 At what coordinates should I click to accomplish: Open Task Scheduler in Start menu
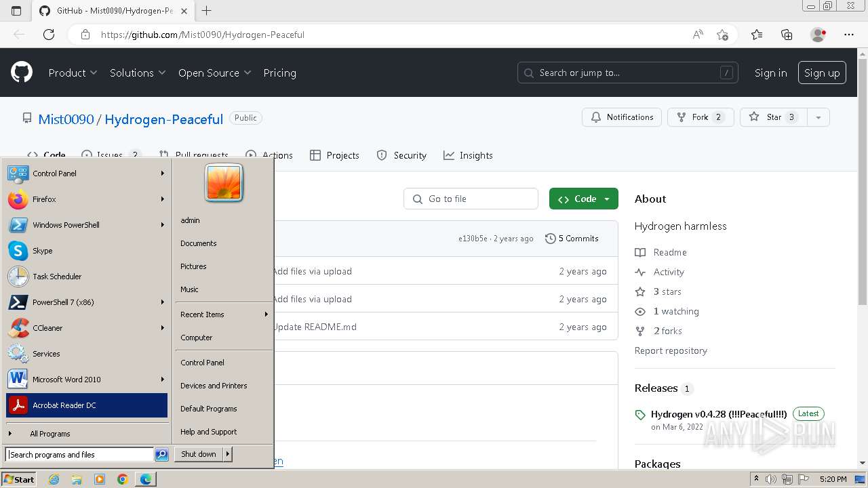87,277
